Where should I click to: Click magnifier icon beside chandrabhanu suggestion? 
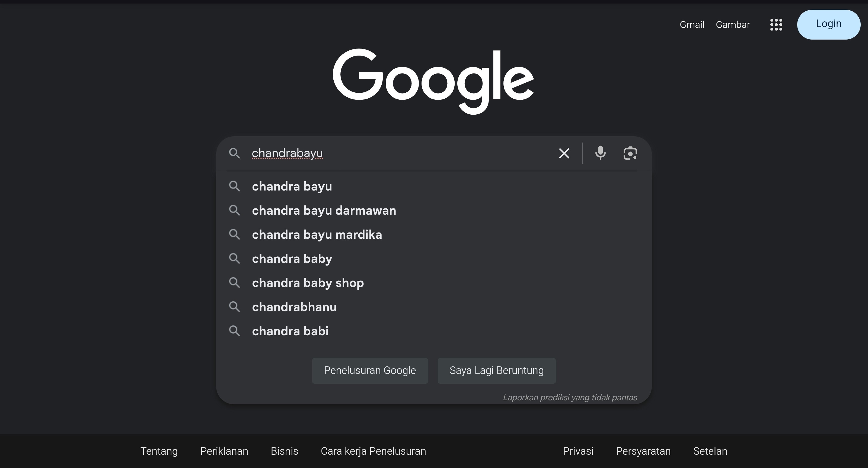(x=235, y=307)
